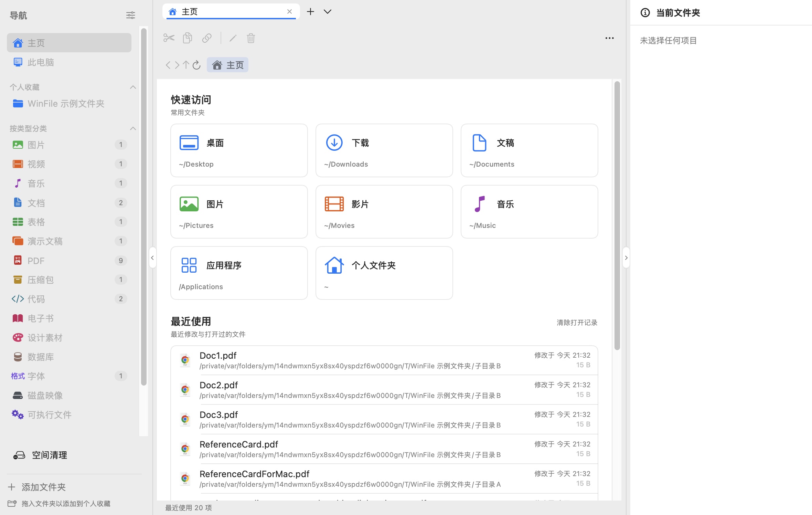The image size is (812, 515).
Task: Open the 个人文件夹 home card
Action: [x=384, y=273]
